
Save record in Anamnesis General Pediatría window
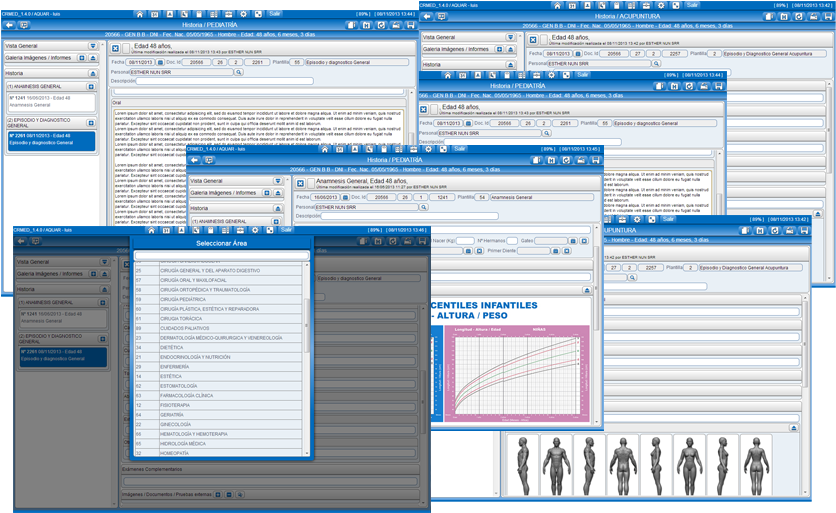596,160
